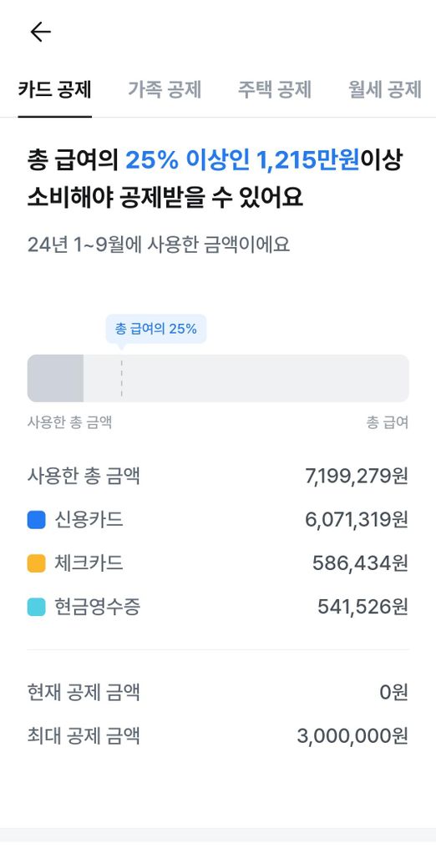This screenshot has height=868, width=436.
Task: Tap the 체크카드 amount 586,434원
Action: coord(360,563)
